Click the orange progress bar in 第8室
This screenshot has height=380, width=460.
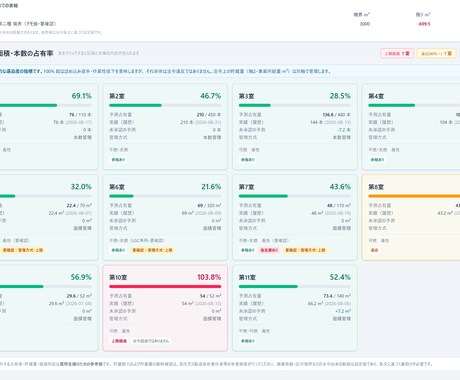click(414, 196)
